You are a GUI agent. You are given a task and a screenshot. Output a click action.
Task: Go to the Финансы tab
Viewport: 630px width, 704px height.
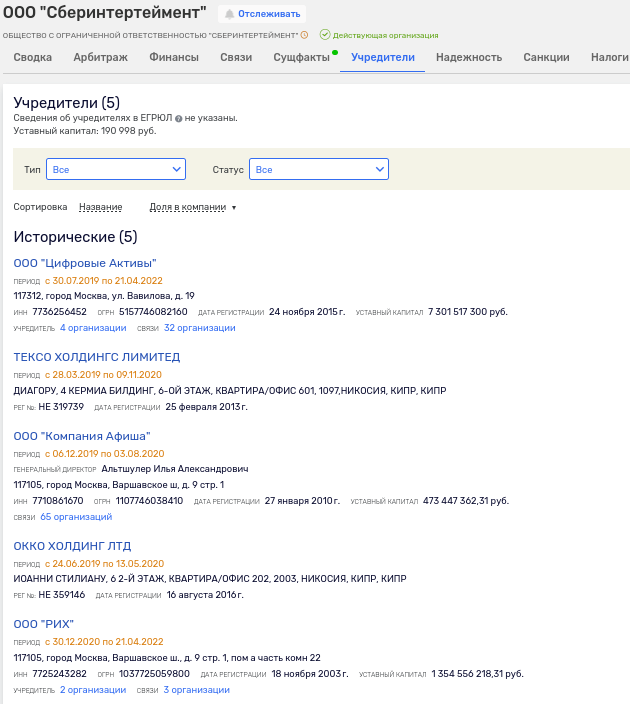pos(174,57)
